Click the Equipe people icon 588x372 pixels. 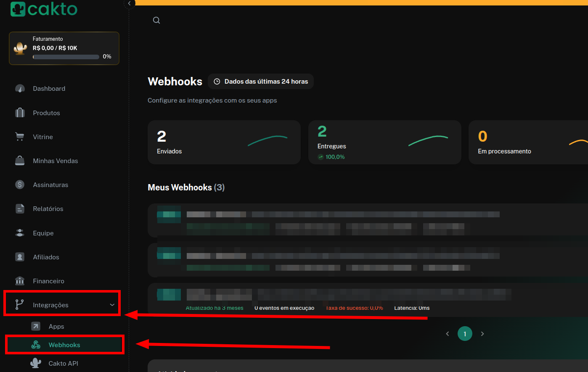tap(20, 233)
